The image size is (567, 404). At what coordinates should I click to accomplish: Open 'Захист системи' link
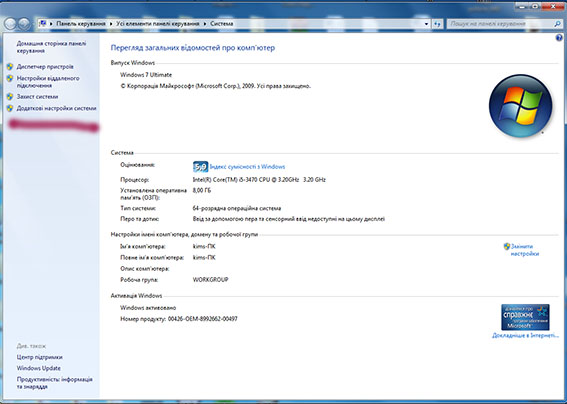(x=37, y=97)
